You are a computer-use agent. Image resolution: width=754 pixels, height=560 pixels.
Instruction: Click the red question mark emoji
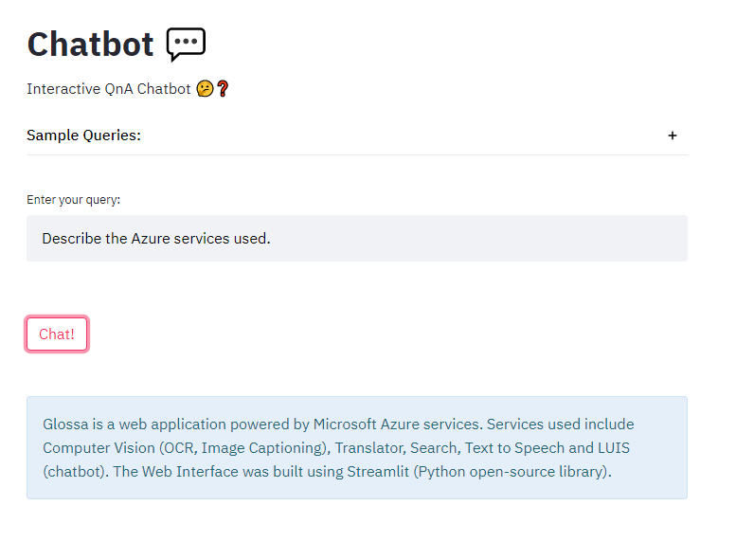pos(223,89)
